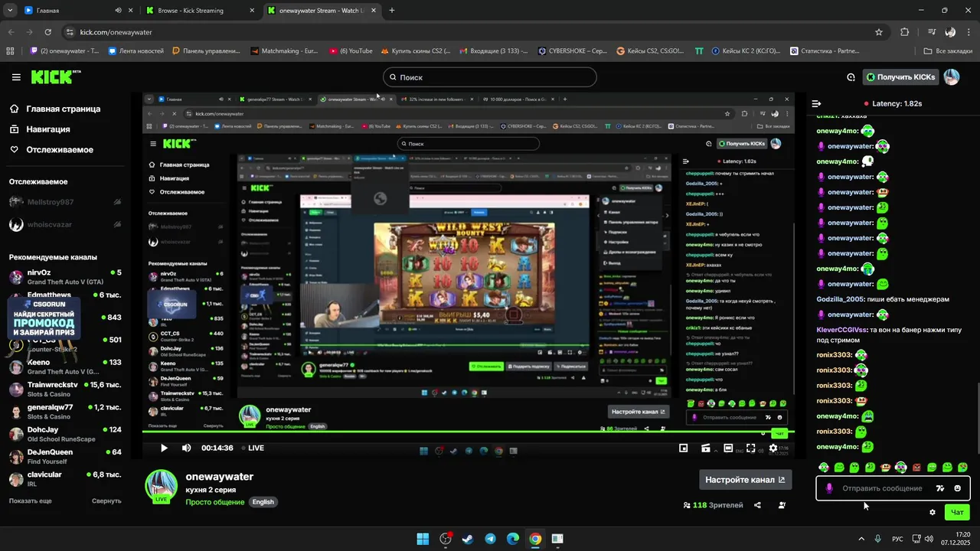
Task: Toggle fullscreen in the player
Action: click(x=750, y=448)
